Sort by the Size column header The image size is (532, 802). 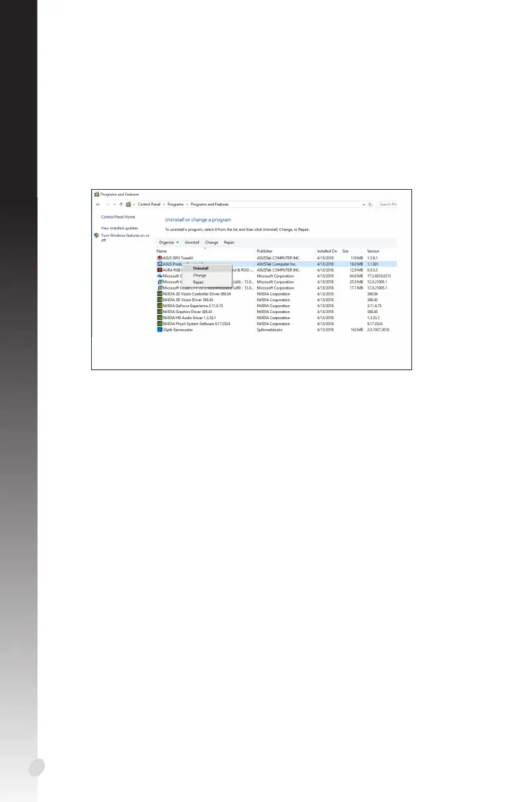click(346, 251)
